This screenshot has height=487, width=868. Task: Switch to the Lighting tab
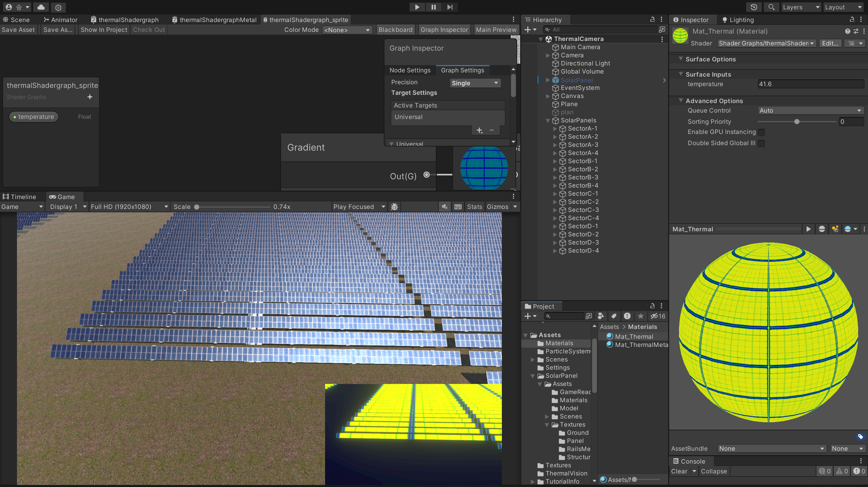click(x=738, y=20)
